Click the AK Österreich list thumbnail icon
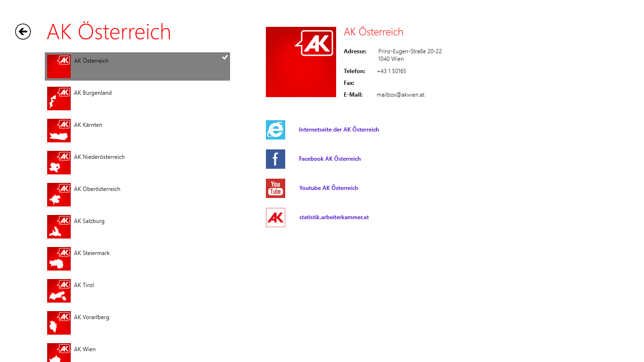The image size is (644, 362). pos(59,66)
